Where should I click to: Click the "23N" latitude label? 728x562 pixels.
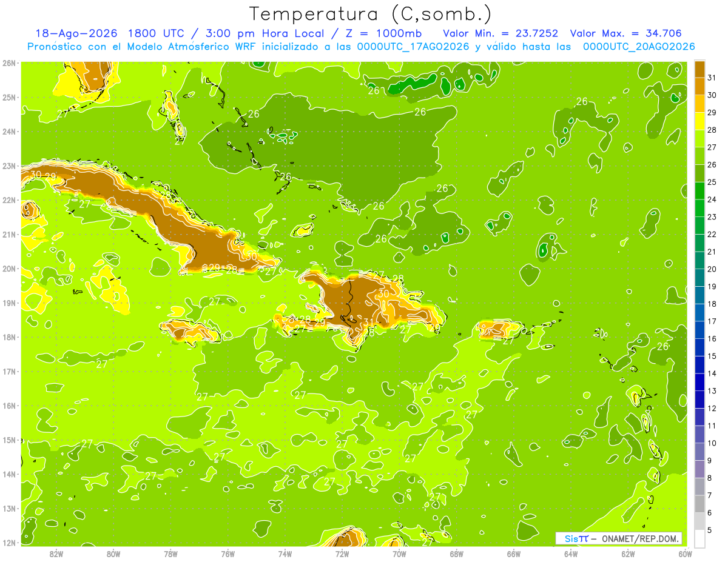point(8,166)
